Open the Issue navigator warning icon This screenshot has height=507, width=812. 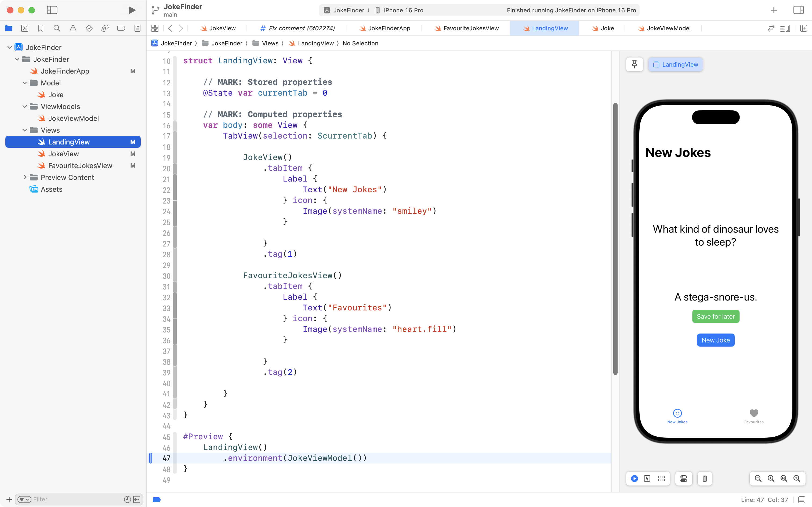(73, 28)
